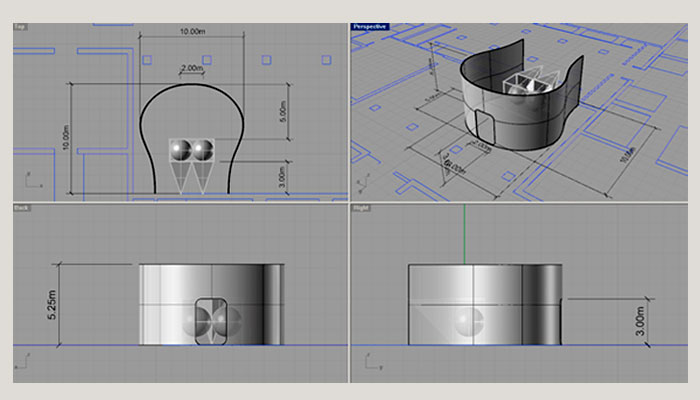Click the axis icon in Perspective viewport
Image resolution: width=700 pixels, height=400 pixels.
[x=364, y=184]
